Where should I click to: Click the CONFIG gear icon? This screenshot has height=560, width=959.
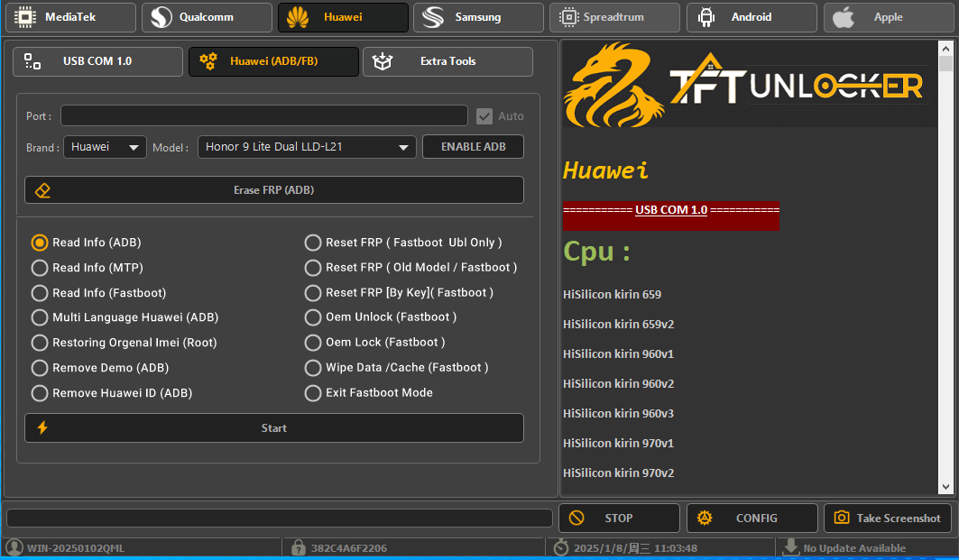(705, 518)
